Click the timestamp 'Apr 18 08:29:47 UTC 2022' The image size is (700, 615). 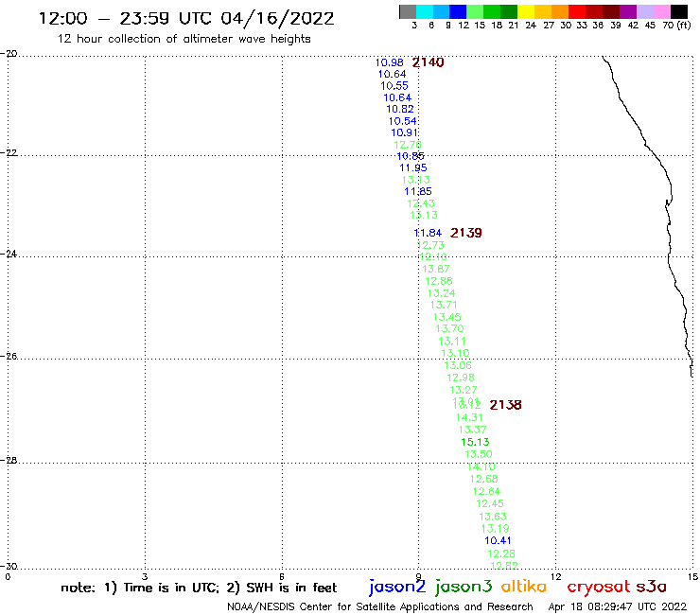(x=618, y=606)
